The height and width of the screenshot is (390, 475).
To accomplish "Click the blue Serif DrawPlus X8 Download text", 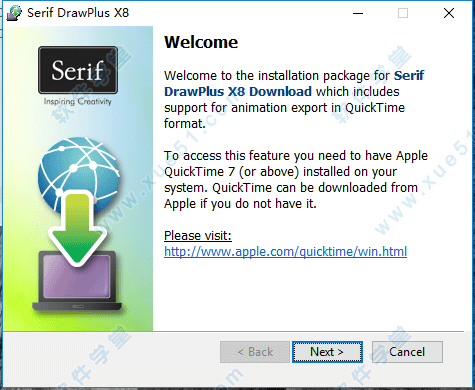I will pos(294,83).
